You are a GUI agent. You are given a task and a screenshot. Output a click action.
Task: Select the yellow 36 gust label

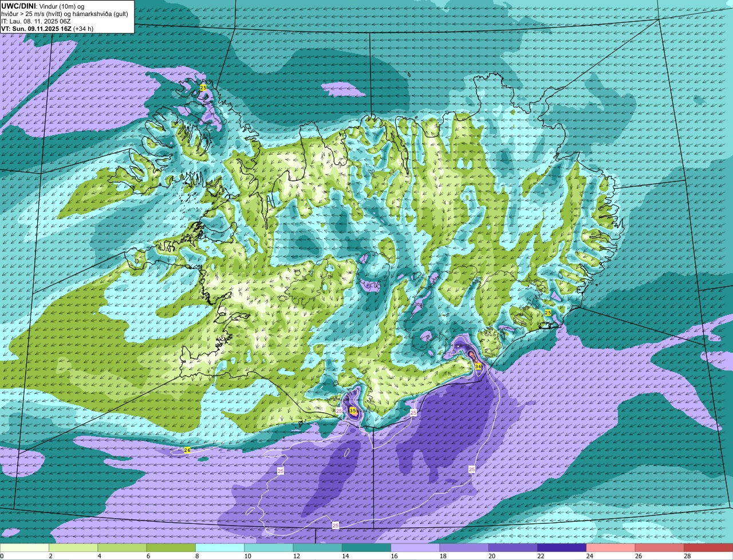(x=478, y=365)
